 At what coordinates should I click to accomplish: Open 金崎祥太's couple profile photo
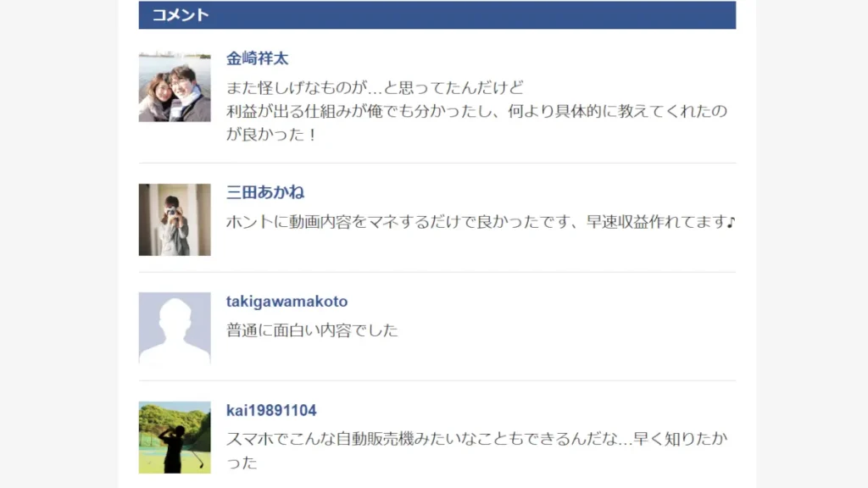click(x=175, y=86)
